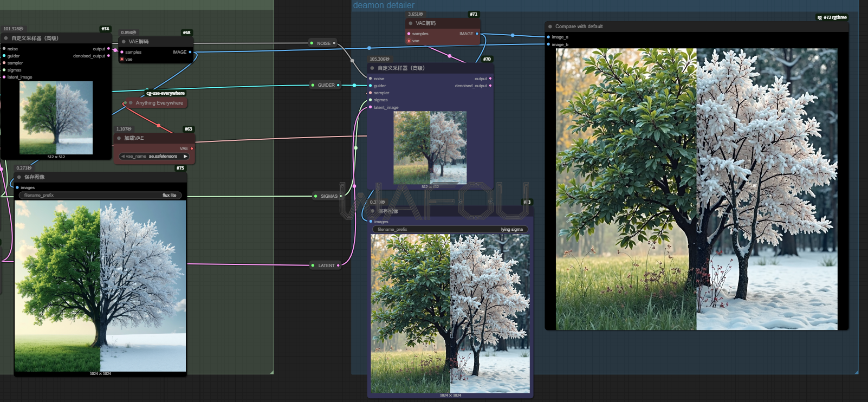The image size is (868, 402).
Task: Click the sigmas input socket on sampler node #70
Action: tap(371, 100)
